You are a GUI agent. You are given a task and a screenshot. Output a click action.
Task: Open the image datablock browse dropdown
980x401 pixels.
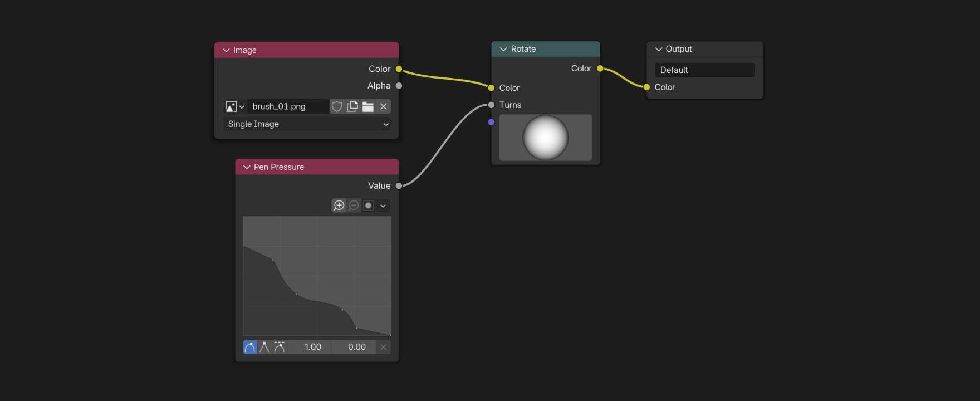(x=234, y=106)
